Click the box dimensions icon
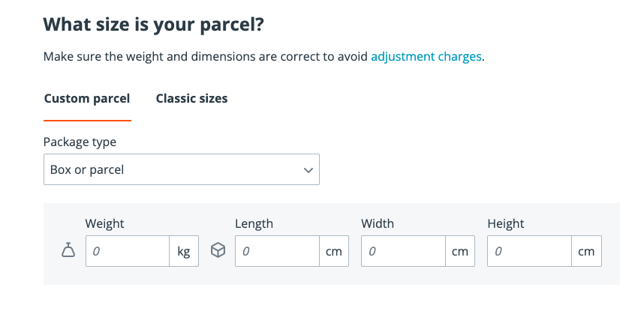Image resolution: width=644 pixels, height=317 pixels. pos(218,252)
